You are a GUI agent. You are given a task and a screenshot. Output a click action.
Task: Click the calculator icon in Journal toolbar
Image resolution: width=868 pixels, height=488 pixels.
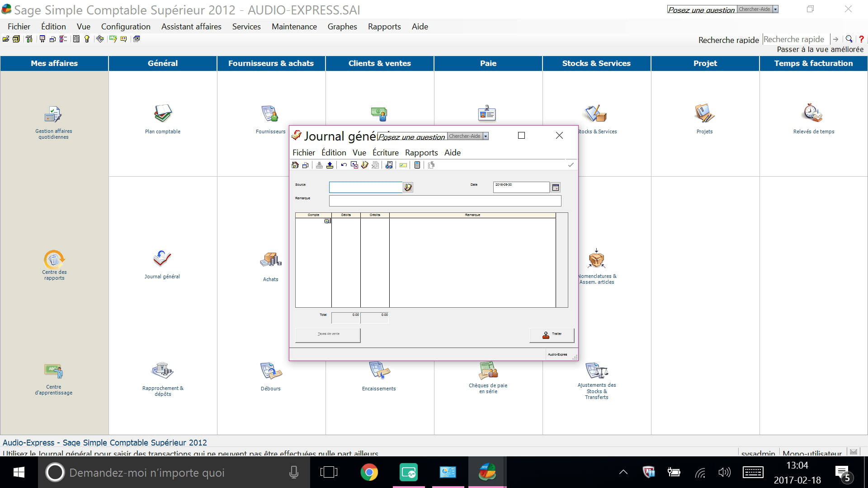[x=417, y=165]
